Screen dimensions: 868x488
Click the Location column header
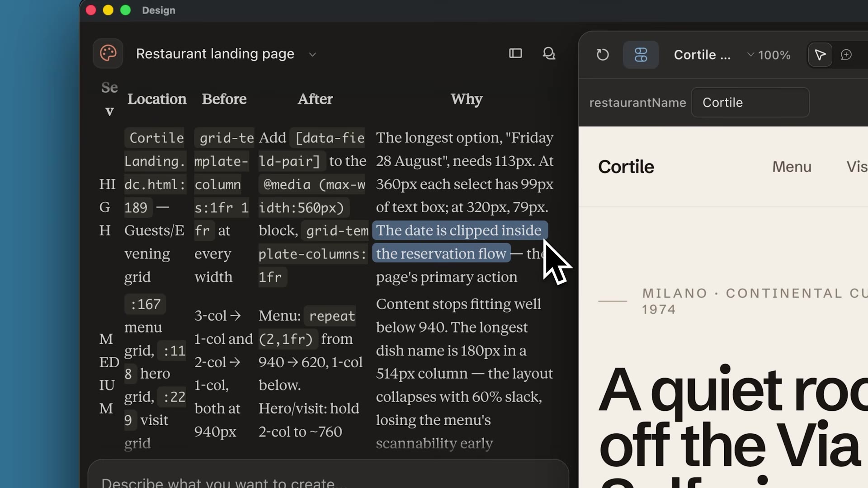tap(157, 99)
